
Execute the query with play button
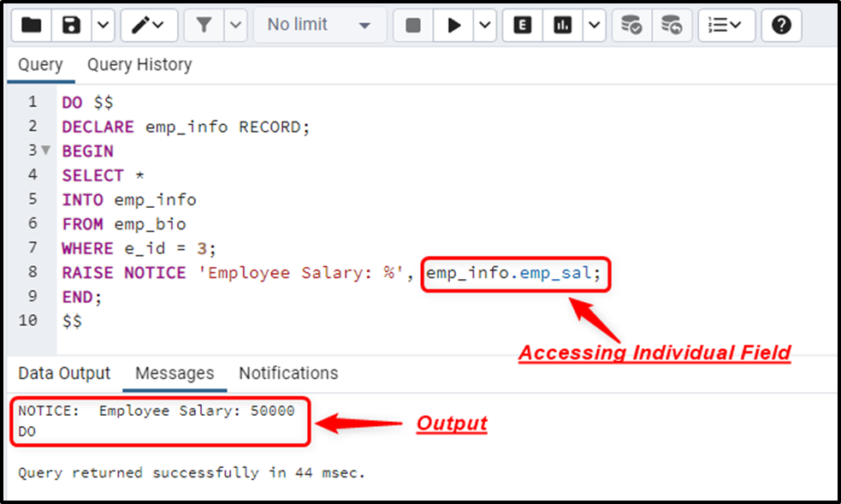coord(453,25)
